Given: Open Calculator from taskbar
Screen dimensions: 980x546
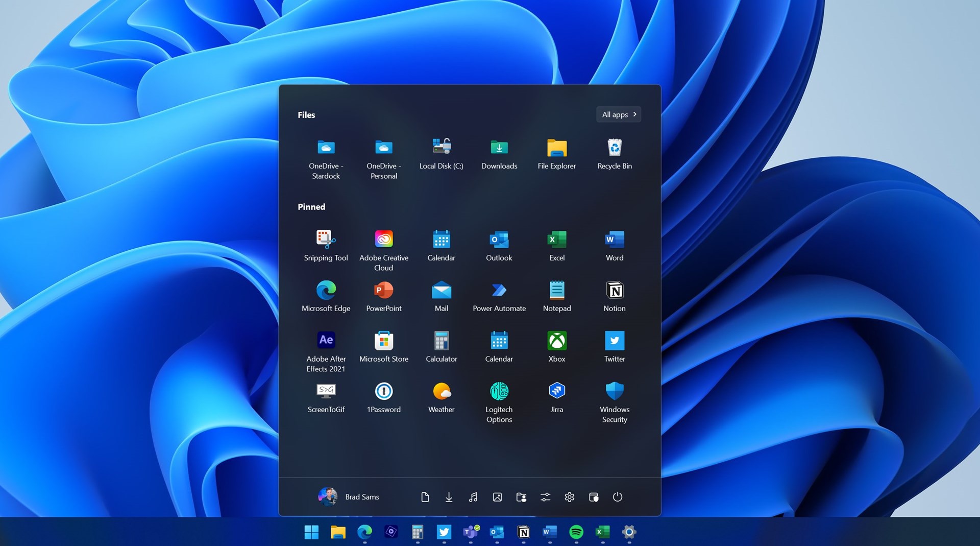Looking at the screenshot, I should click(x=418, y=532).
